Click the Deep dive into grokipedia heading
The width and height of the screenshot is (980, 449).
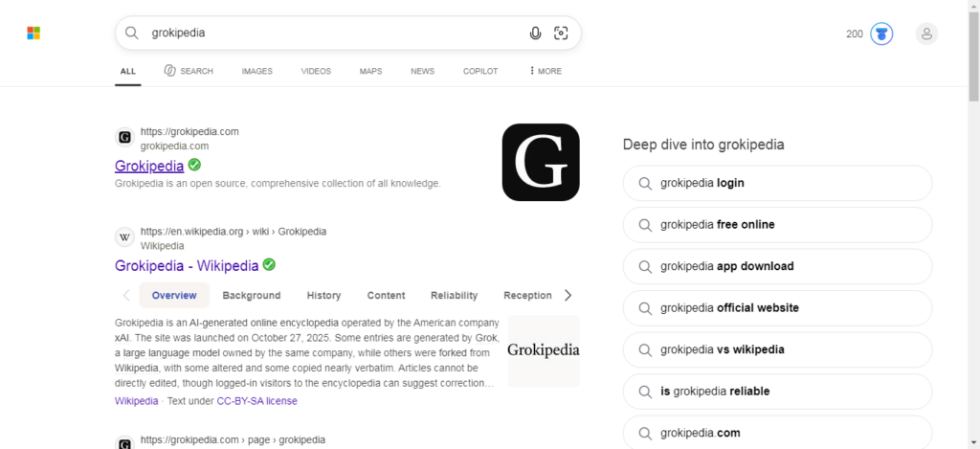pos(703,145)
